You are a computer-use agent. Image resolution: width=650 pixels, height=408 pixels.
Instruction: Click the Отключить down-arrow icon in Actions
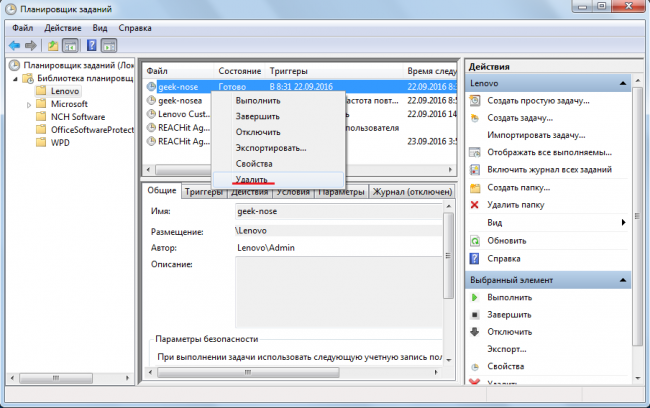tap(476, 333)
